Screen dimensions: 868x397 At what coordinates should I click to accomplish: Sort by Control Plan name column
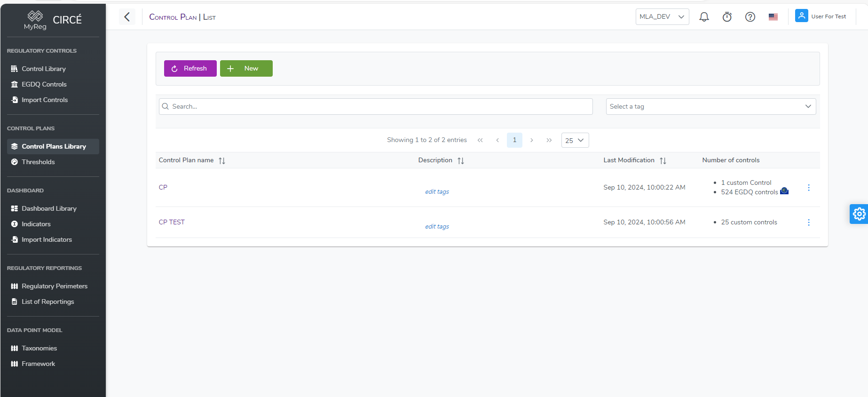point(222,161)
